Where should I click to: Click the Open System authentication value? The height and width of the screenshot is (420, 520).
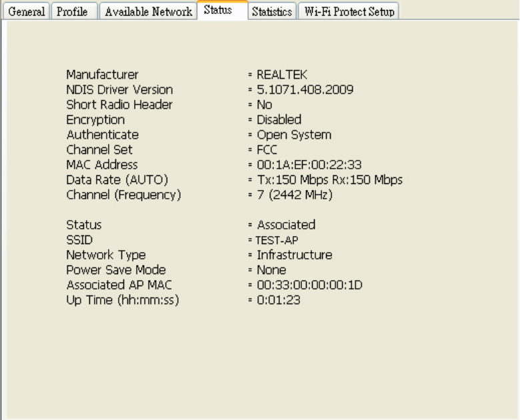(295, 135)
